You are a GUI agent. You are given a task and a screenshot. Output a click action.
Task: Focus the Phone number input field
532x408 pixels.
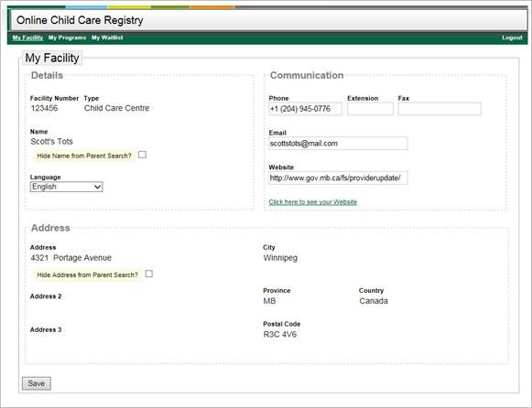(x=305, y=109)
